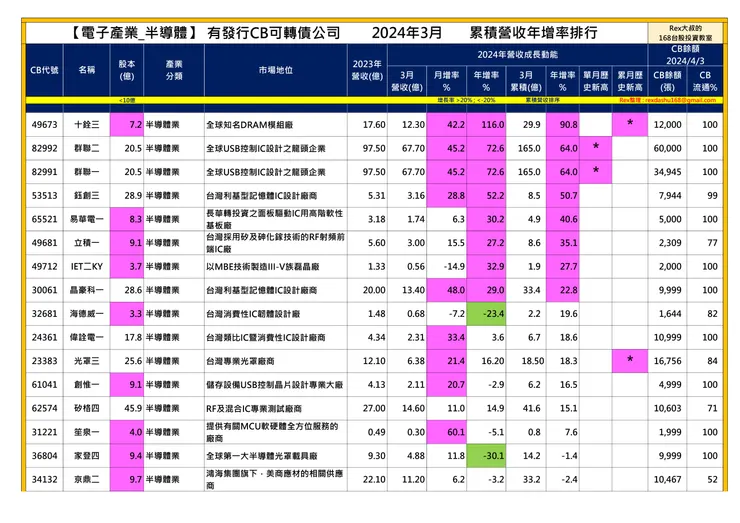The height and width of the screenshot is (523, 740).
Task: Click the -14.9 monthly growth cell
Action: pos(446,266)
